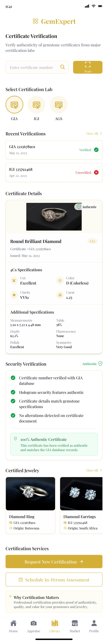Go to the Home tab
108x644 pixels.
[x=14, y=626]
